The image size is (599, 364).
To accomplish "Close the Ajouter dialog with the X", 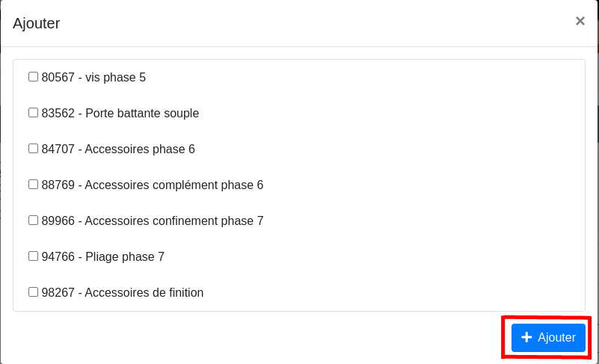I will pos(580,22).
